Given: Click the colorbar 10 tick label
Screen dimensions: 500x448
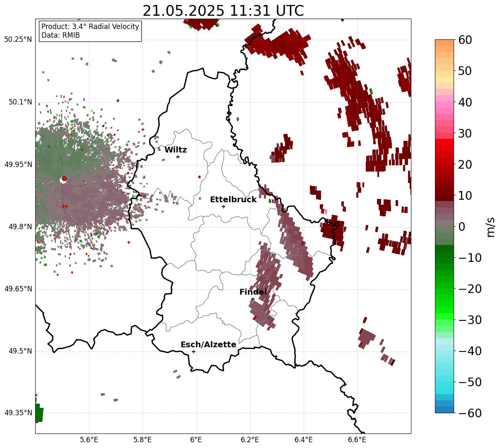Looking at the screenshot, I should [464, 196].
